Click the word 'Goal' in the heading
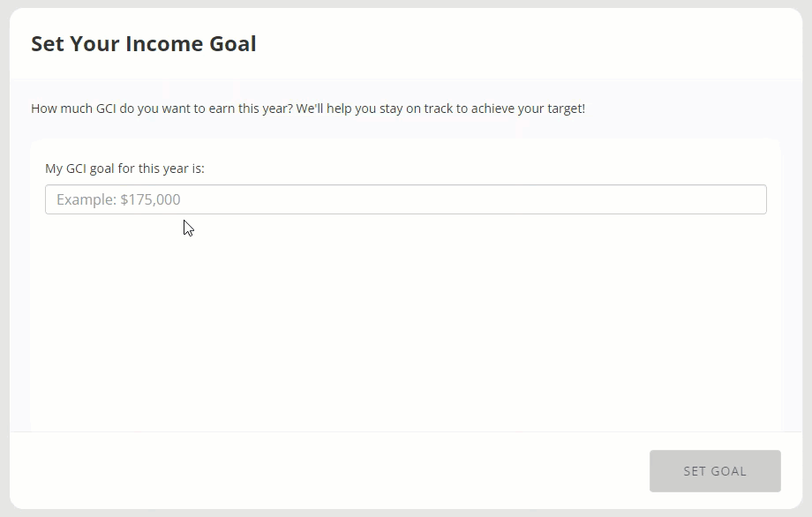This screenshot has height=517, width=812. [x=233, y=44]
